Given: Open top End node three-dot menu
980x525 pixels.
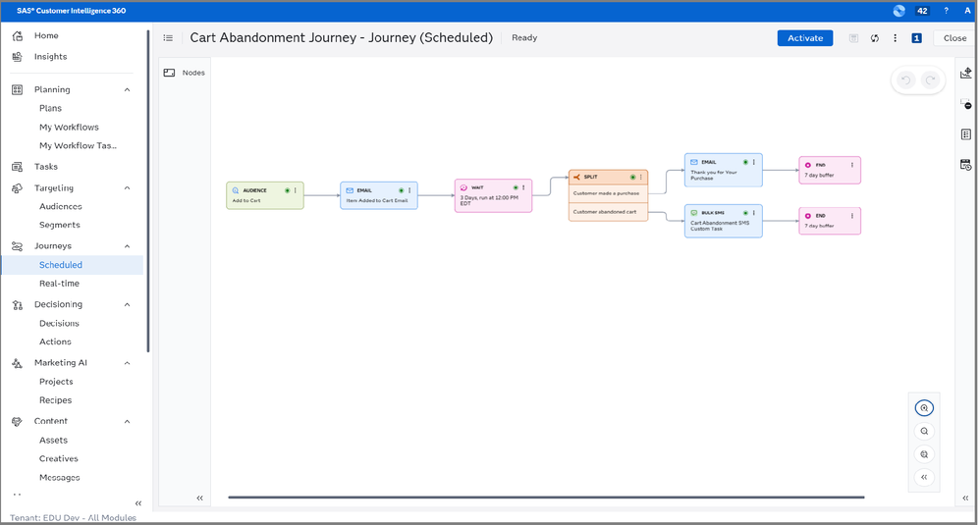Looking at the screenshot, I should coord(852,165).
